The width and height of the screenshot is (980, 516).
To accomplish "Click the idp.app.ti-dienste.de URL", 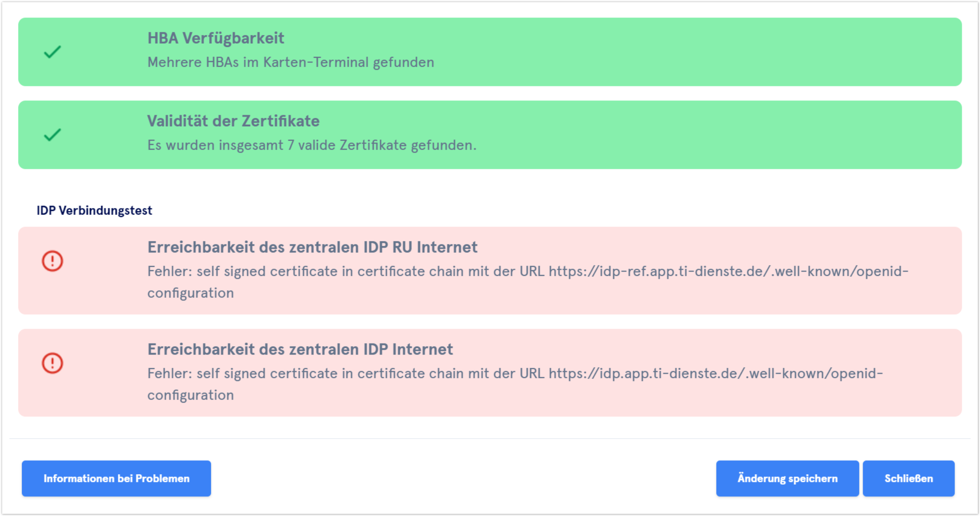I will click(x=715, y=373).
